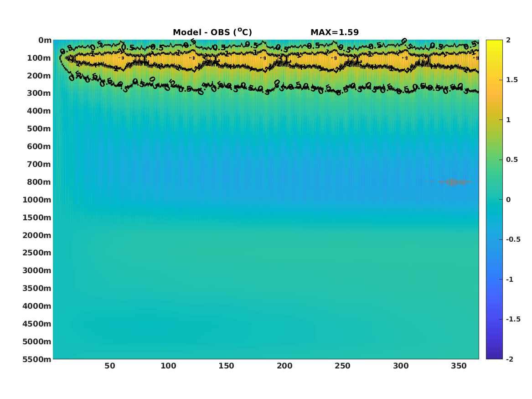
Task: Select the '100m' depth axis label
Action: 39,58
